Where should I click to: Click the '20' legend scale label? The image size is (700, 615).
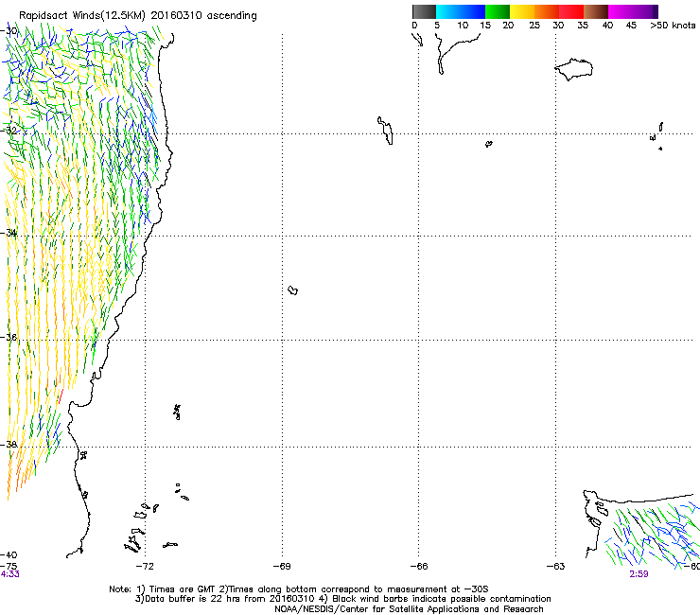[508, 26]
